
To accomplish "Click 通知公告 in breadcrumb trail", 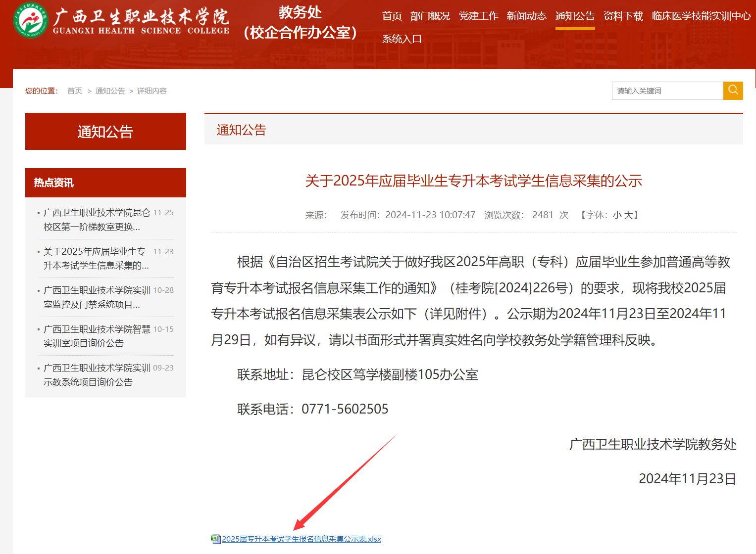I will [x=110, y=91].
